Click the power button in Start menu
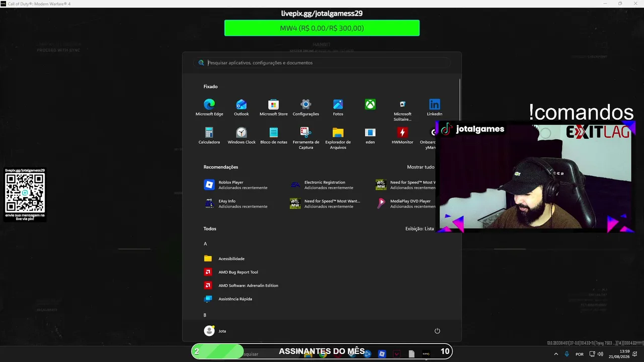Image resolution: width=644 pixels, height=362 pixels. [x=437, y=331]
